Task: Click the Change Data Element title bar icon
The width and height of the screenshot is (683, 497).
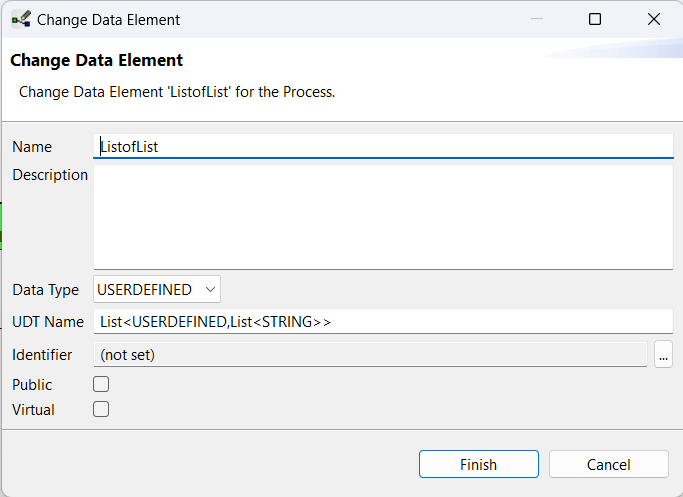Action: (21, 20)
